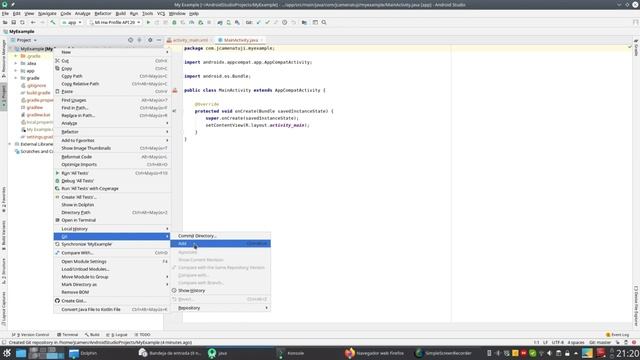Viewport: 640px width, 360px height.
Task: Click the Git update project icon
Action: click(258, 22)
